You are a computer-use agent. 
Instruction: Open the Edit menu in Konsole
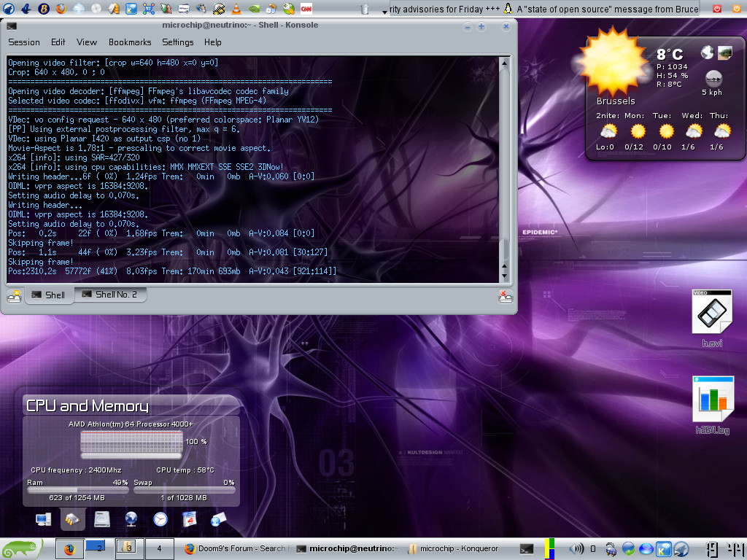[x=58, y=42]
